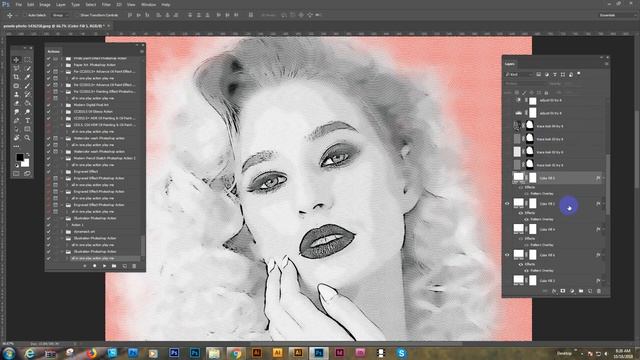Expand dynamask.atn set
The height and width of the screenshot is (360, 640).
click(62, 231)
